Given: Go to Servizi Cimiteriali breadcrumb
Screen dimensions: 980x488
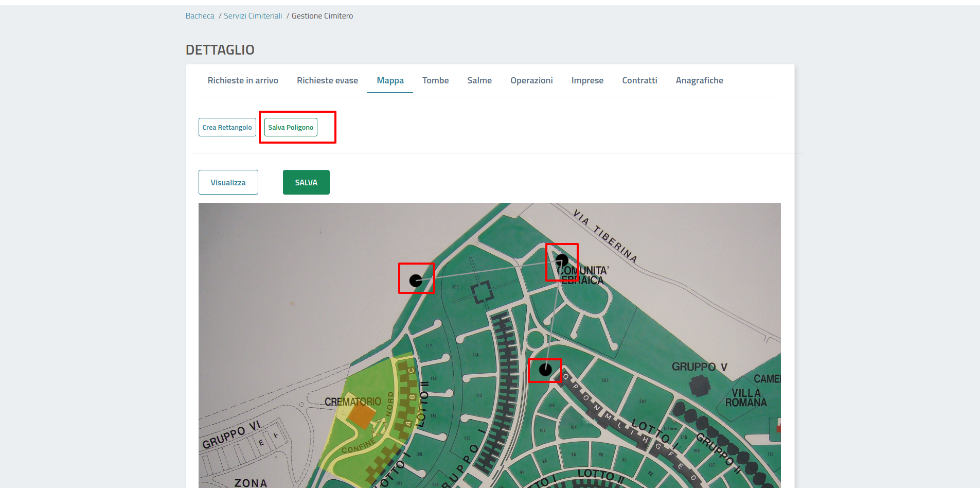Looking at the screenshot, I should [x=253, y=16].
